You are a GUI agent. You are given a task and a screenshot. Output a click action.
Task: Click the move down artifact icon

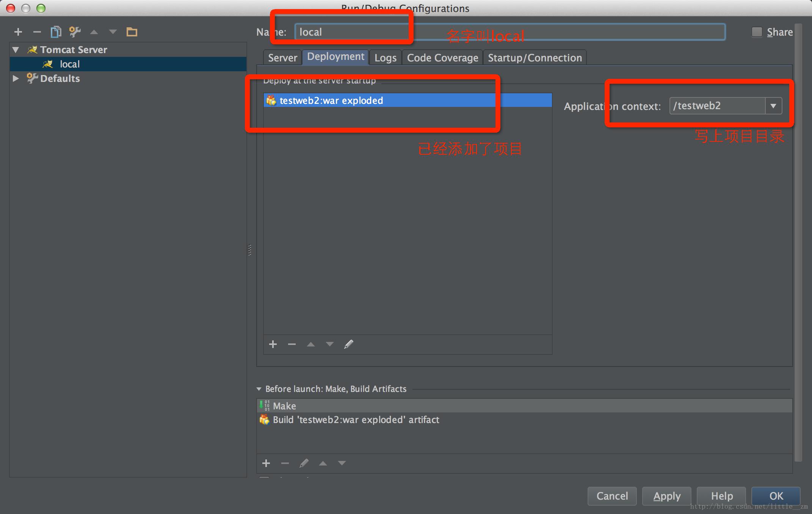coord(330,344)
